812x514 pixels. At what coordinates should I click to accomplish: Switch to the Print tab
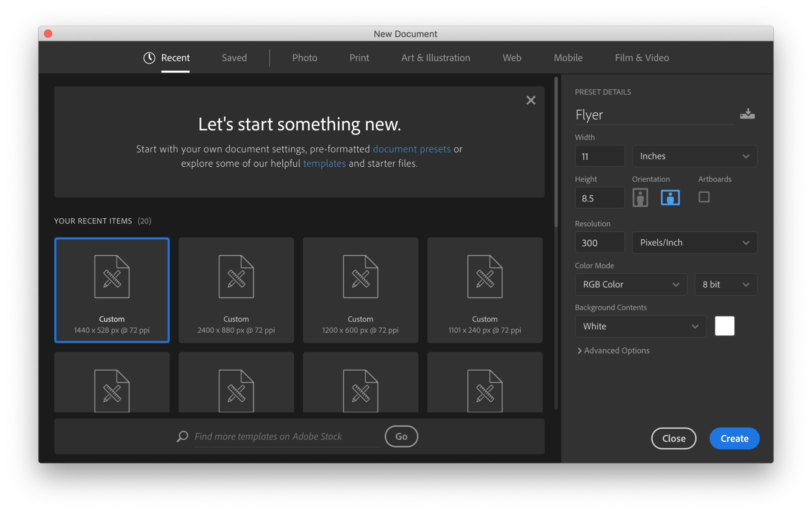[359, 58]
